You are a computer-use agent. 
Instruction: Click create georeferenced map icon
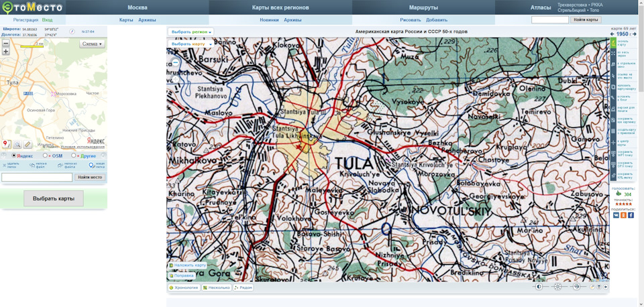click(x=612, y=131)
